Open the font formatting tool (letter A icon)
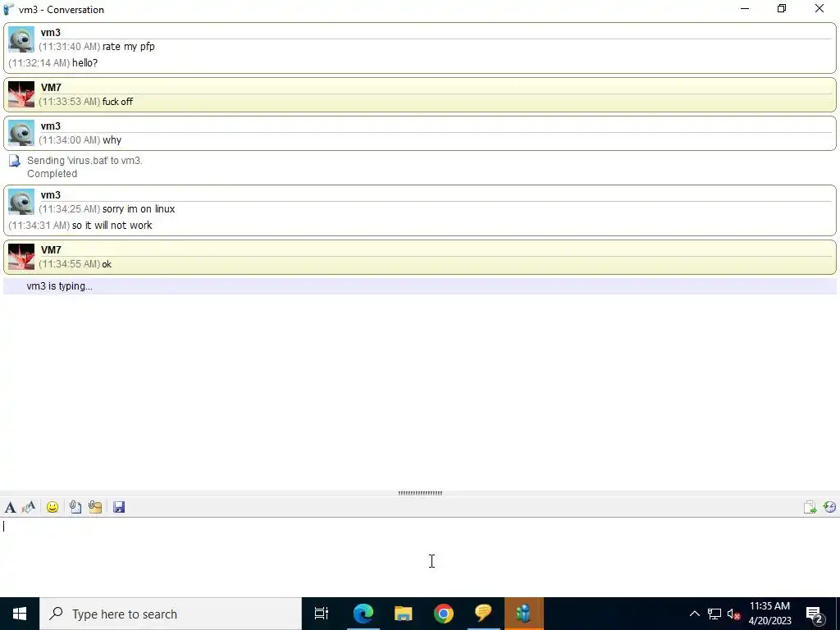Screen dimensions: 840x630 [x=10, y=507]
